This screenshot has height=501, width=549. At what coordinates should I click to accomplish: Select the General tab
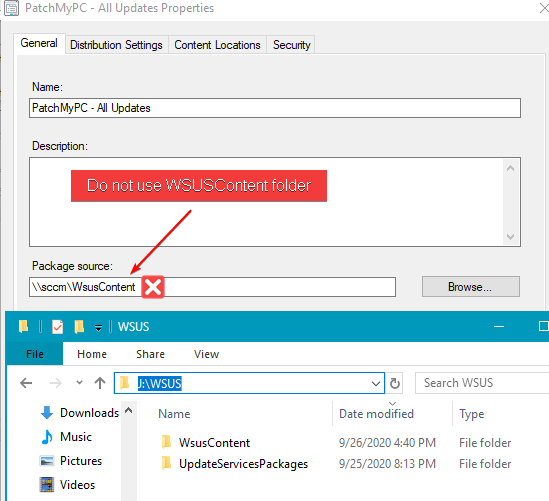(39, 43)
